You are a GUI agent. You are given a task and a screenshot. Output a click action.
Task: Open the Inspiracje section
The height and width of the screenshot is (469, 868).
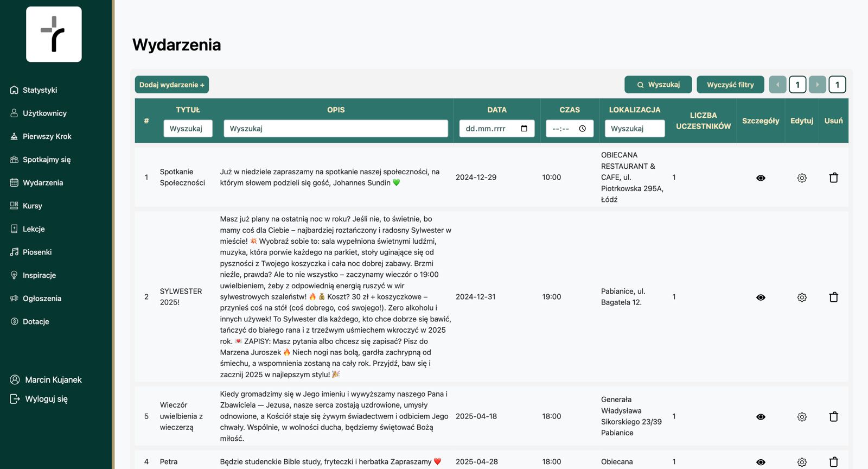(33, 275)
